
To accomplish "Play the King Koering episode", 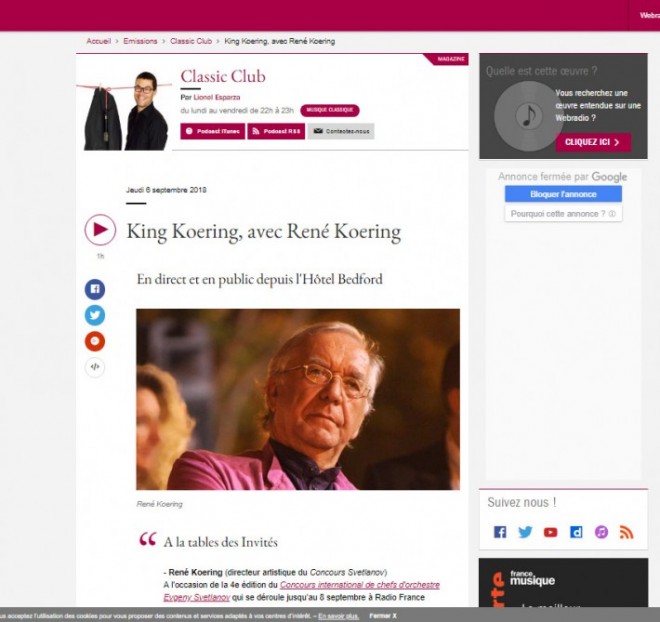I will (100, 230).
